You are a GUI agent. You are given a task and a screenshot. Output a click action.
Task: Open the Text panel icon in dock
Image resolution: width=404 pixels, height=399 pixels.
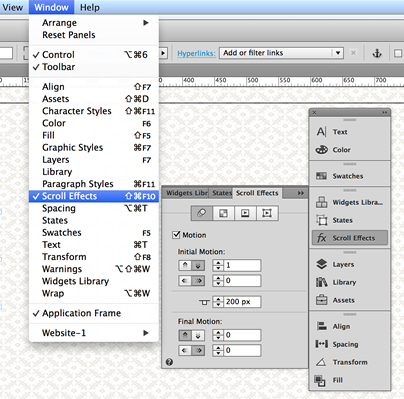(321, 132)
